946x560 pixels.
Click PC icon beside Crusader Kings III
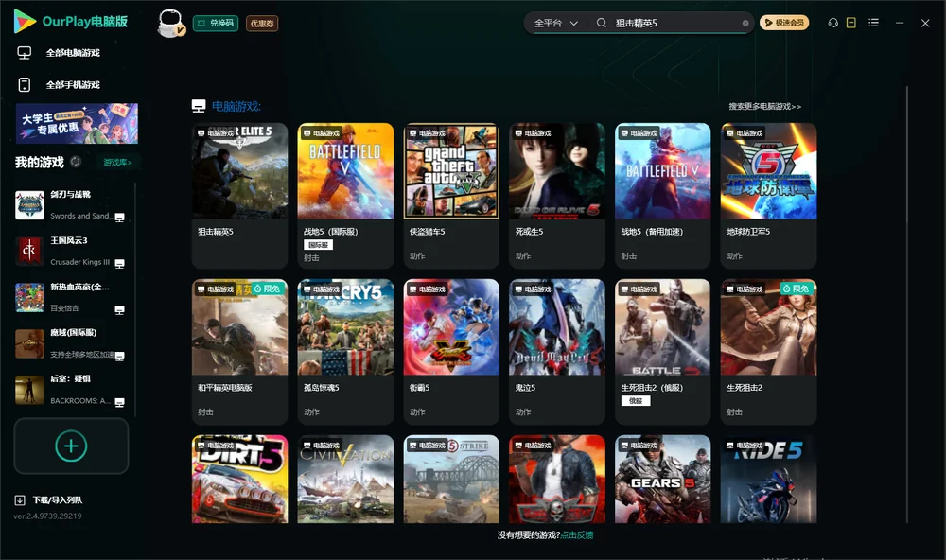coord(119,264)
